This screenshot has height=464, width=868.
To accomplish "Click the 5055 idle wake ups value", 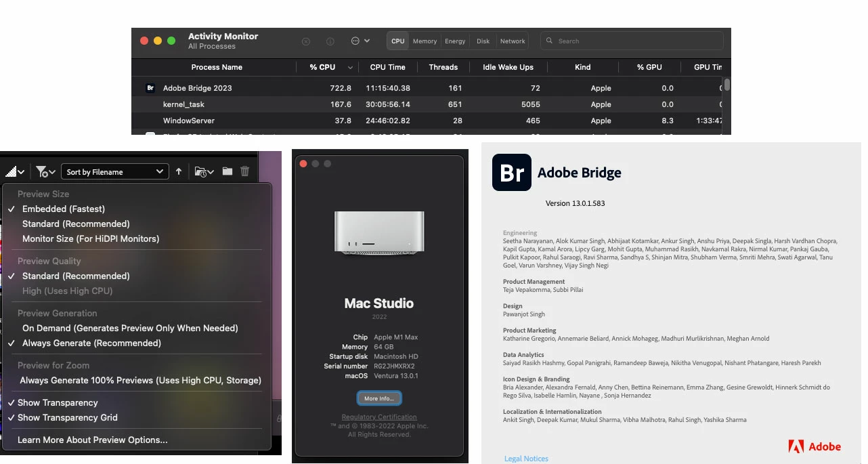I will pos(531,105).
